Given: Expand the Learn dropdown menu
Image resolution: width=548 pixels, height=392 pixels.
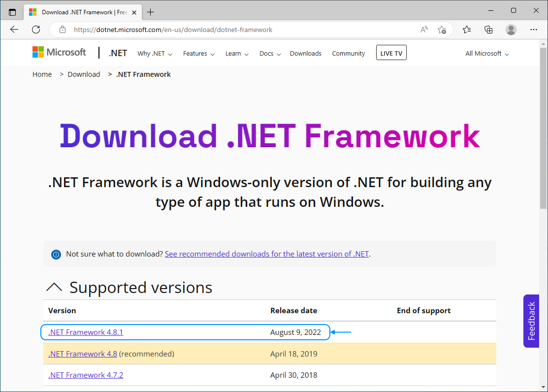Looking at the screenshot, I should coord(237,54).
